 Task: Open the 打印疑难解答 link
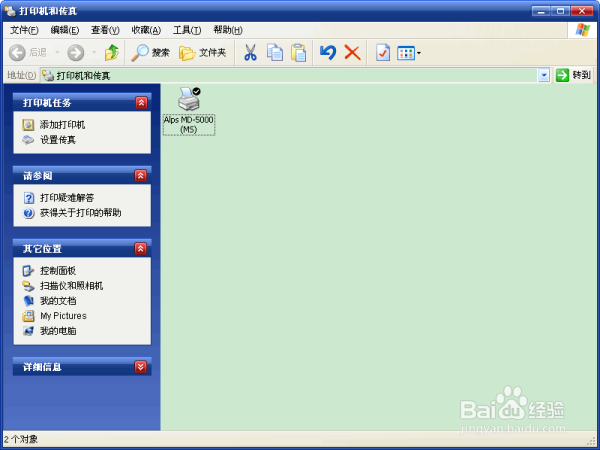pyautogui.click(x=67, y=198)
